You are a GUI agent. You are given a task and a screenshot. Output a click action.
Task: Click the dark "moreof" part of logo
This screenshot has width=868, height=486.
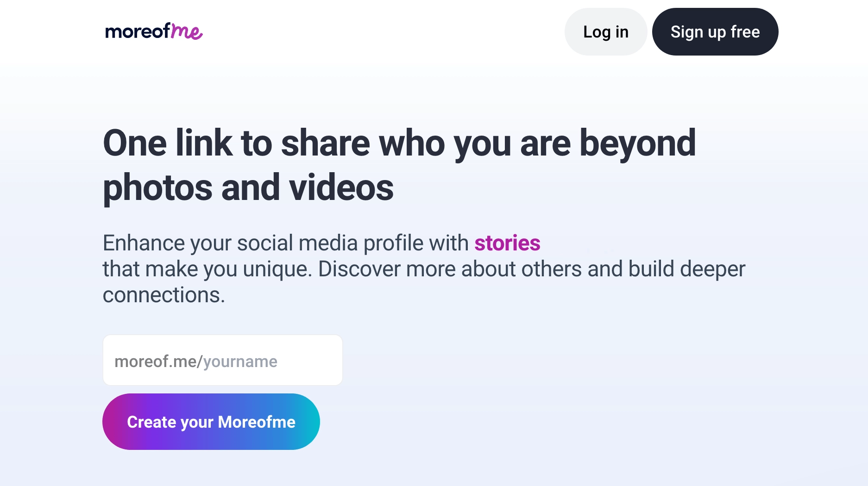(x=138, y=31)
